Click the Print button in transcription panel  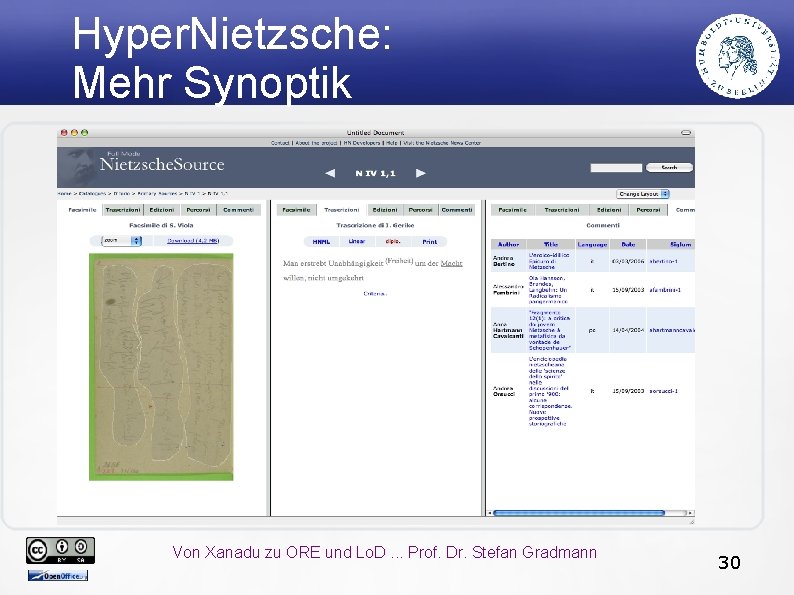(x=429, y=242)
